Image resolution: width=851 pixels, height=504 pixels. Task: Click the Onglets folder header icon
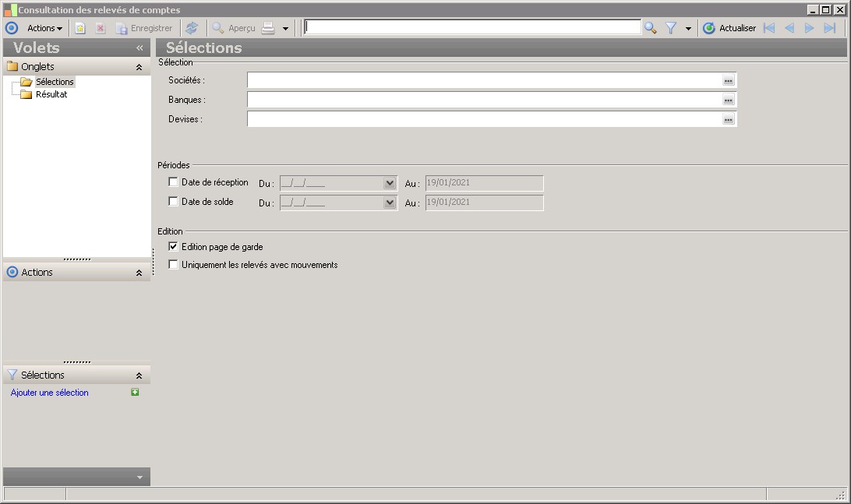[x=12, y=67]
